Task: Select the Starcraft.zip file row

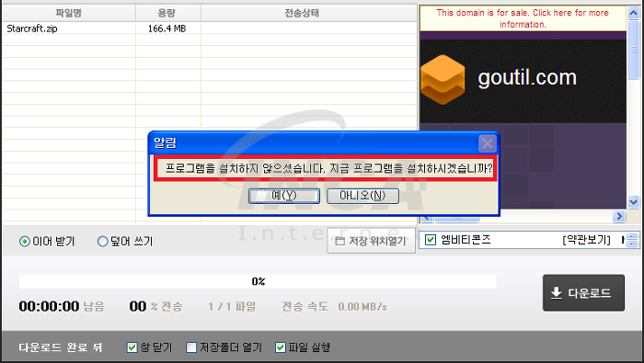Action: (x=210, y=28)
